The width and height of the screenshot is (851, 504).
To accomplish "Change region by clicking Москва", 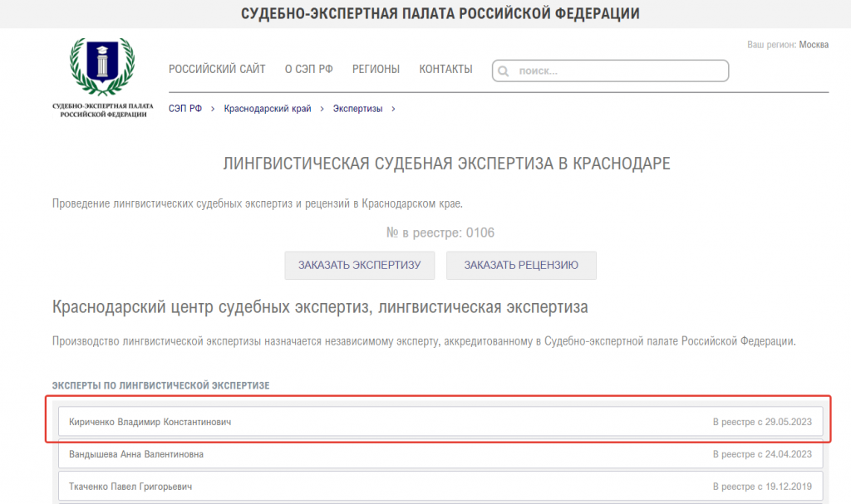I will [x=814, y=45].
